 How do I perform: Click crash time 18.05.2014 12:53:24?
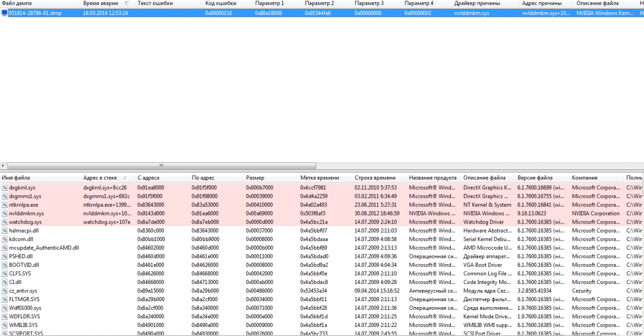tap(105, 12)
